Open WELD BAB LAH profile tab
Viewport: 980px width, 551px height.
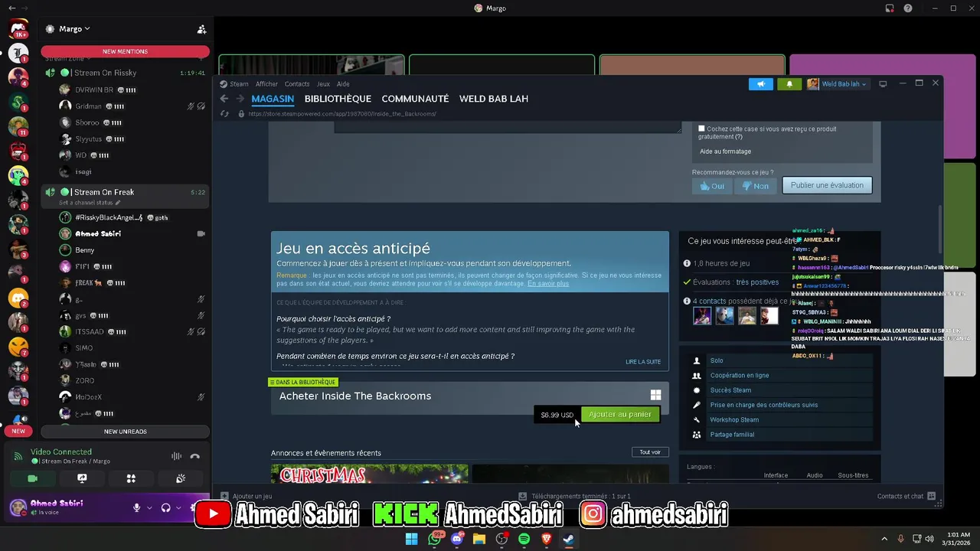tap(494, 99)
